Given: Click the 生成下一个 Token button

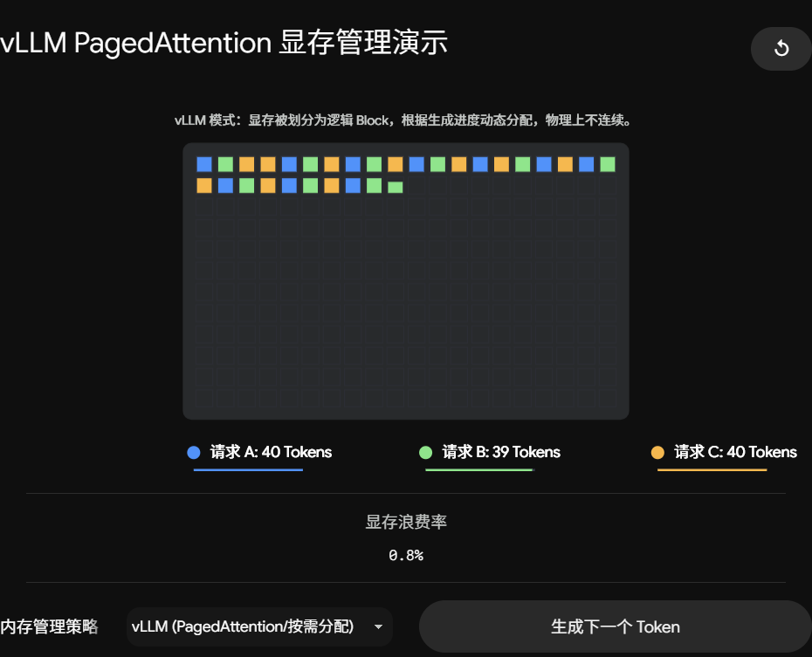Looking at the screenshot, I should (x=616, y=626).
